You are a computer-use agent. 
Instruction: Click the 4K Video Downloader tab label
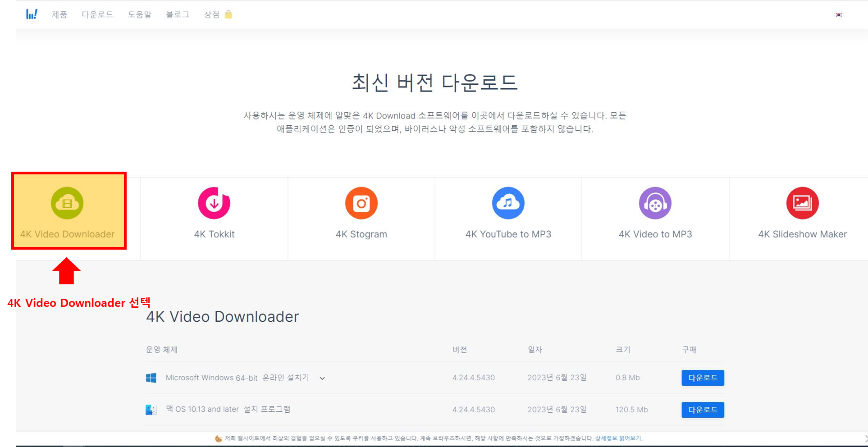(x=67, y=234)
